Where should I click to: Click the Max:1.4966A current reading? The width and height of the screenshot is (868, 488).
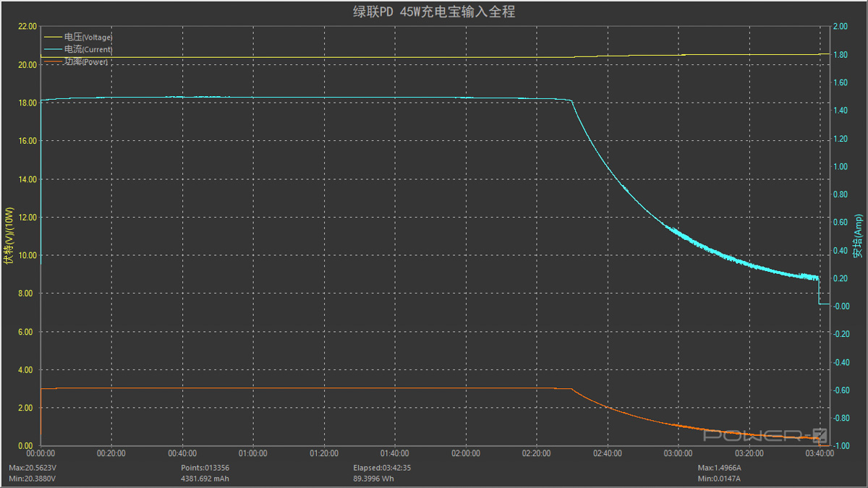[719, 468]
